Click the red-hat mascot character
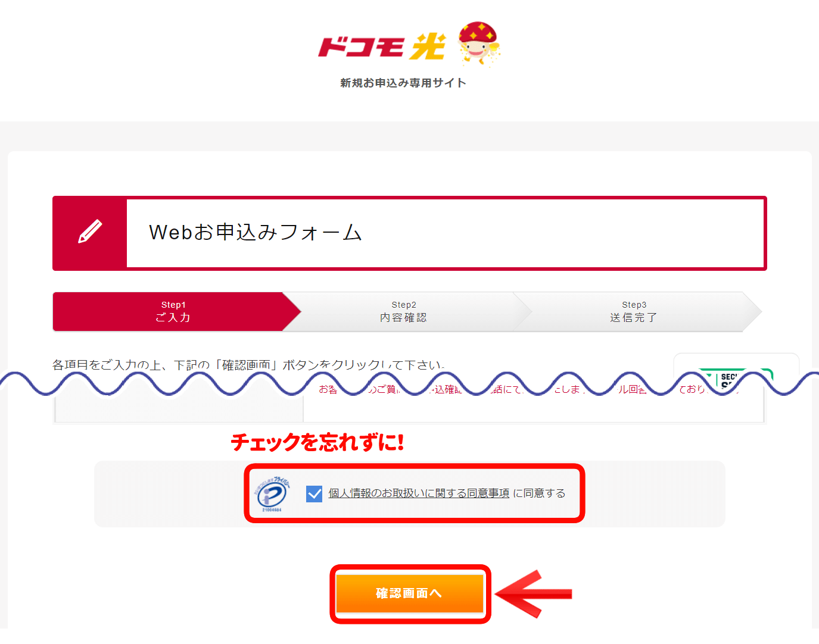Image resolution: width=819 pixels, height=644 pixels. (x=479, y=43)
